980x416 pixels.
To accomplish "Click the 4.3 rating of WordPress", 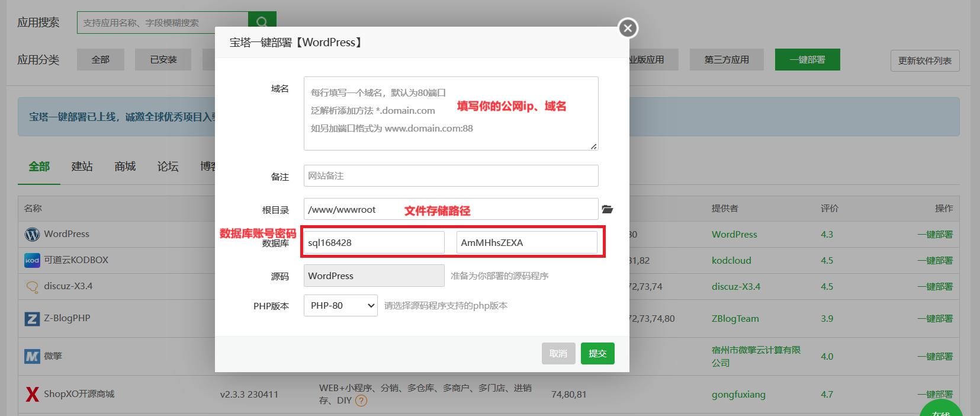I will [x=827, y=235].
